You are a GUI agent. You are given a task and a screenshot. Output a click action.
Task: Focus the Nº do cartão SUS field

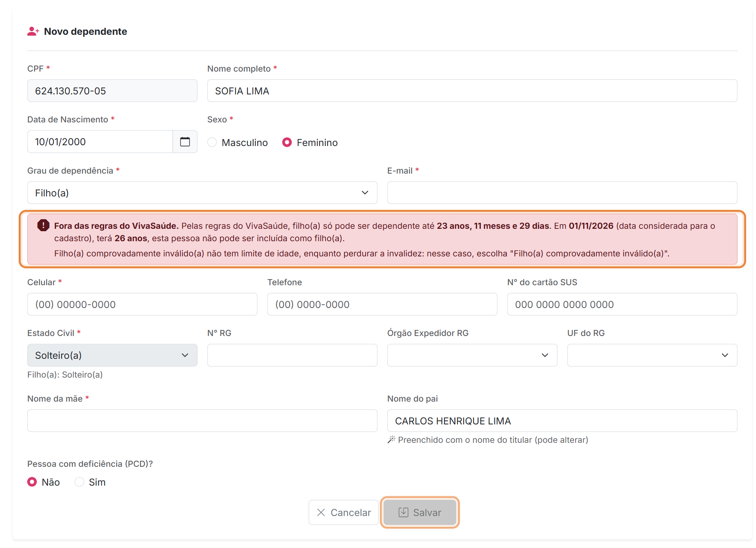tap(622, 304)
